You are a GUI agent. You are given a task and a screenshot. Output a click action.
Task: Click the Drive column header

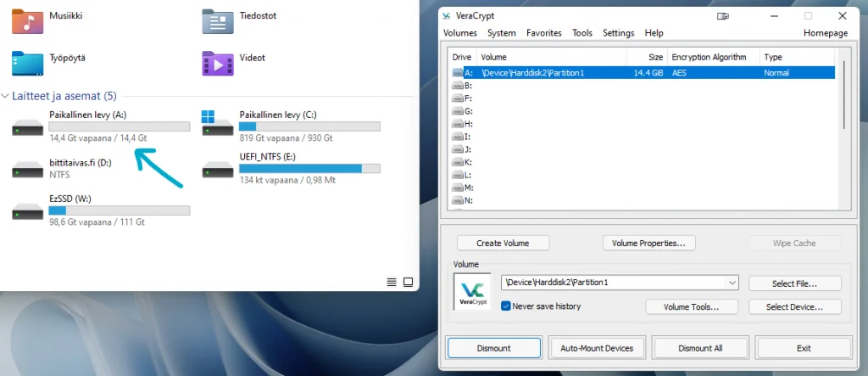click(462, 57)
